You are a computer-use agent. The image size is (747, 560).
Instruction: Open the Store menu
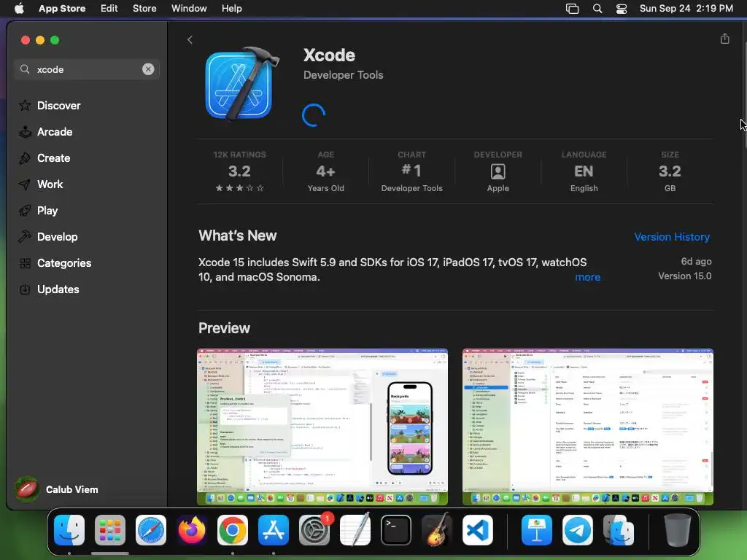[144, 8]
